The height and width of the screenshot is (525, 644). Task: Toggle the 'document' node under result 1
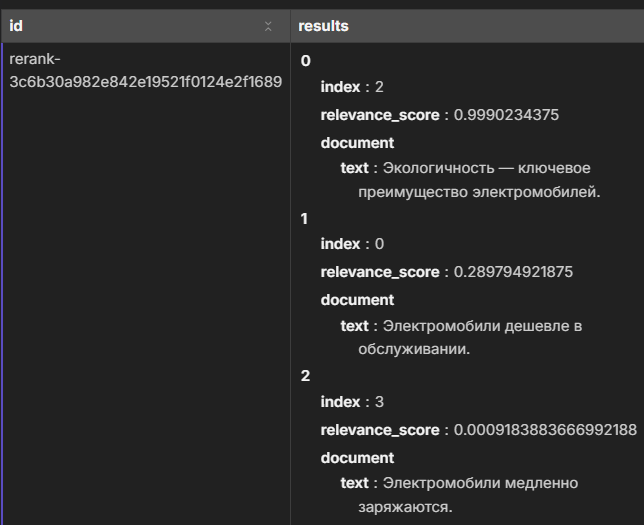357,300
